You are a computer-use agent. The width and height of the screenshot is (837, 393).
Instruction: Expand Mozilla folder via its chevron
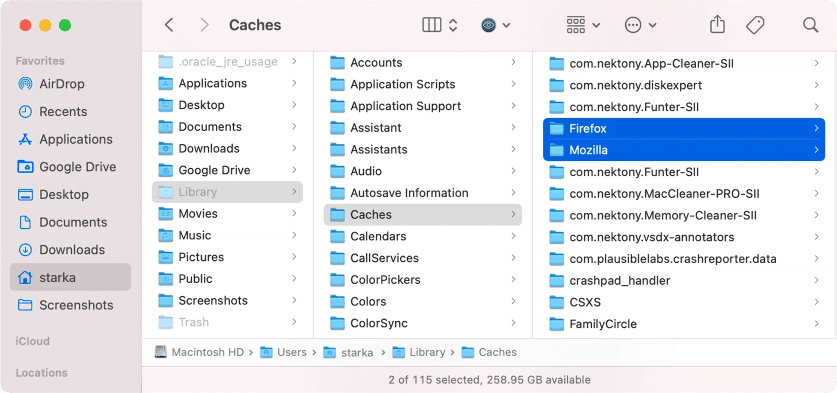[816, 150]
